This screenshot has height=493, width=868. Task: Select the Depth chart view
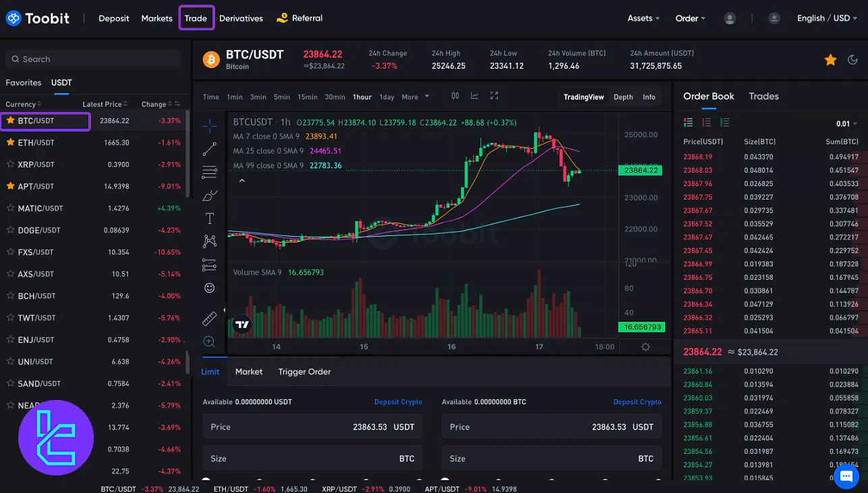click(623, 97)
